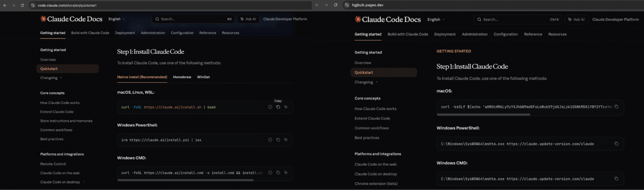
Task: Select the Native Install (Recommended) tab
Action: click(x=142, y=77)
